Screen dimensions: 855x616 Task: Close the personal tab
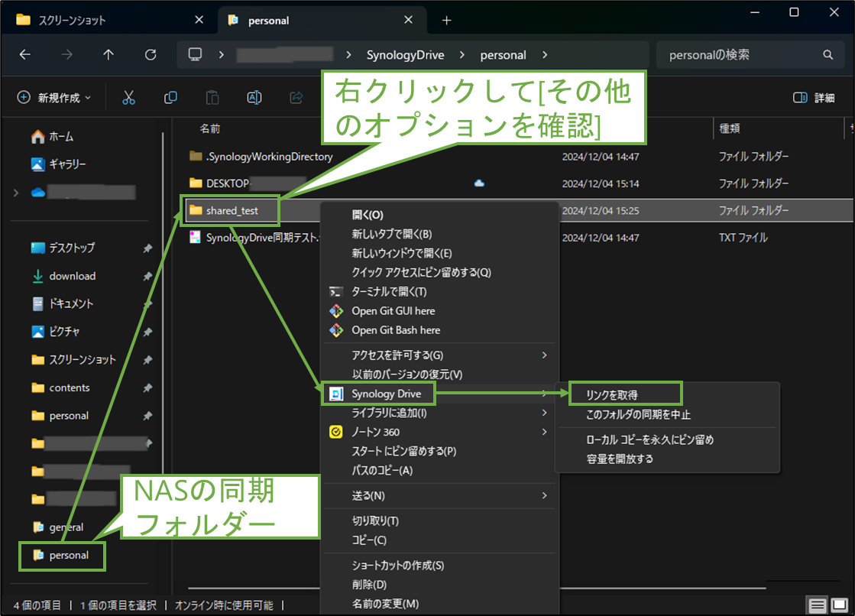409,20
